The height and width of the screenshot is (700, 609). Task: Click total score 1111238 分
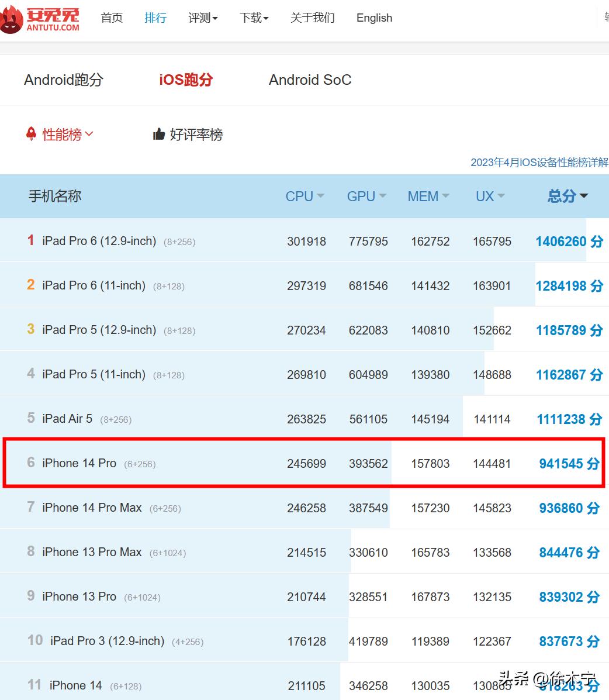569,419
